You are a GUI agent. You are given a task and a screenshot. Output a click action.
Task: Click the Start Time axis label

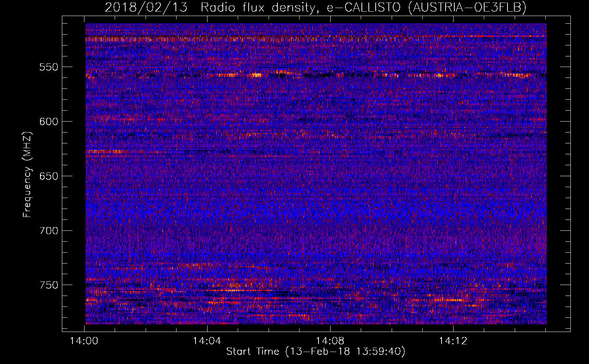[x=316, y=352]
